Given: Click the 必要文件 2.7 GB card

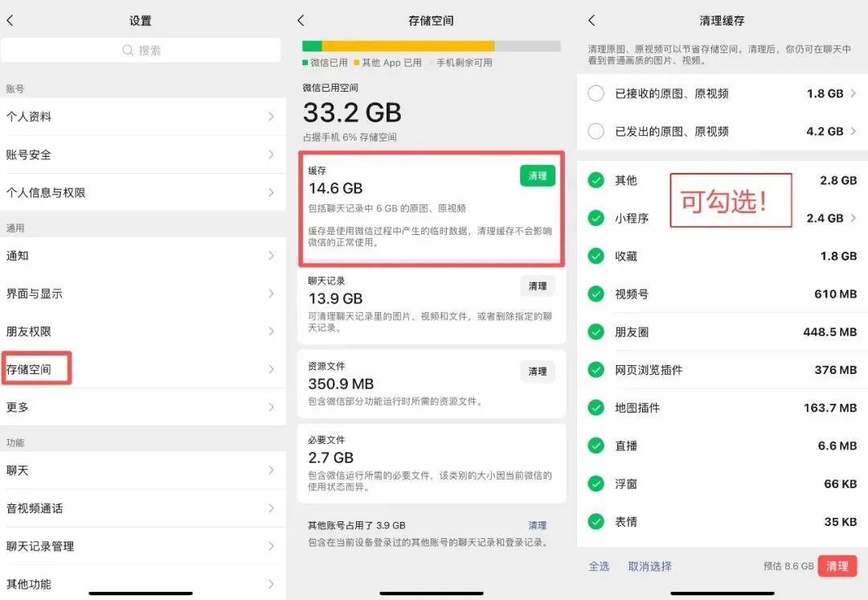Looking at the screenshot, I should [432, 464].
